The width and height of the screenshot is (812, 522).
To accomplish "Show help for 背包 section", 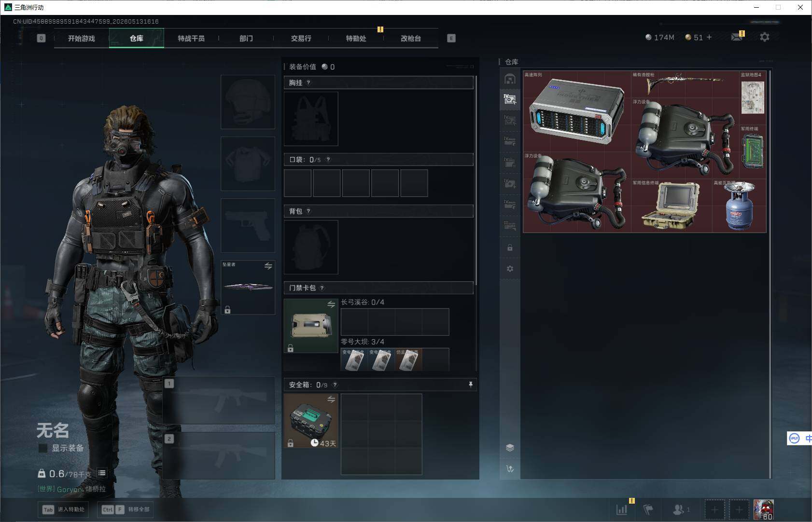I will pos(308,211).
